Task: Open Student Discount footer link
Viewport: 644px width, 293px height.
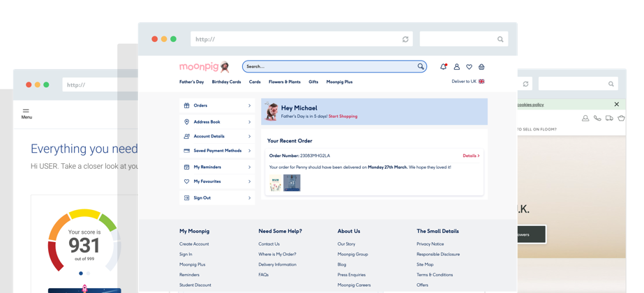Action: point(195,285)
